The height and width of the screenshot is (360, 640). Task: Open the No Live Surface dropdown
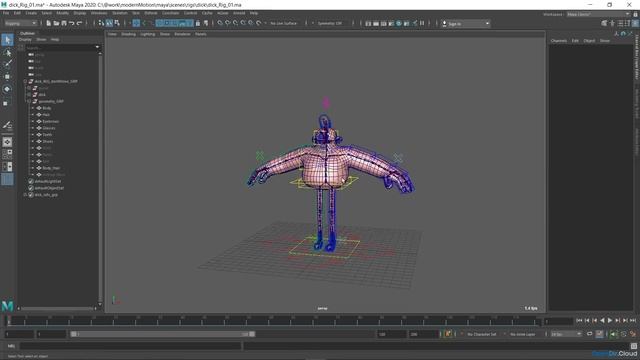[x=284, y=23]
